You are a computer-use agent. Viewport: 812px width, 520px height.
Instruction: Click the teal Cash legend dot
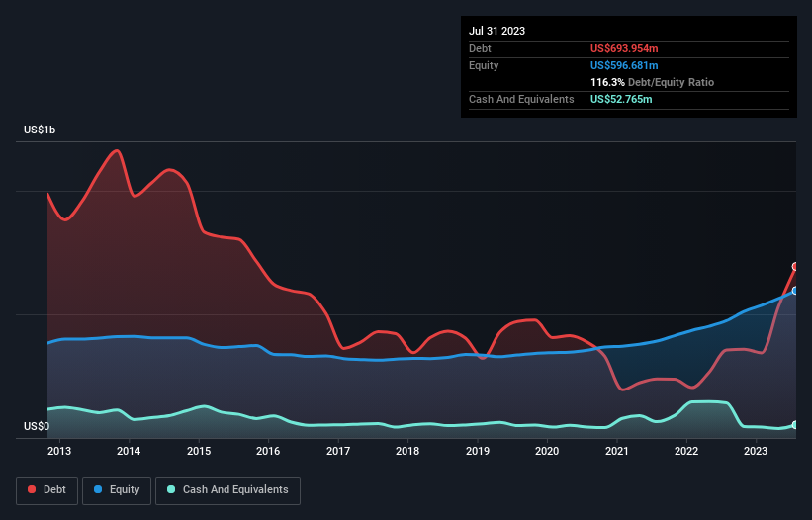tap(171, 489)
